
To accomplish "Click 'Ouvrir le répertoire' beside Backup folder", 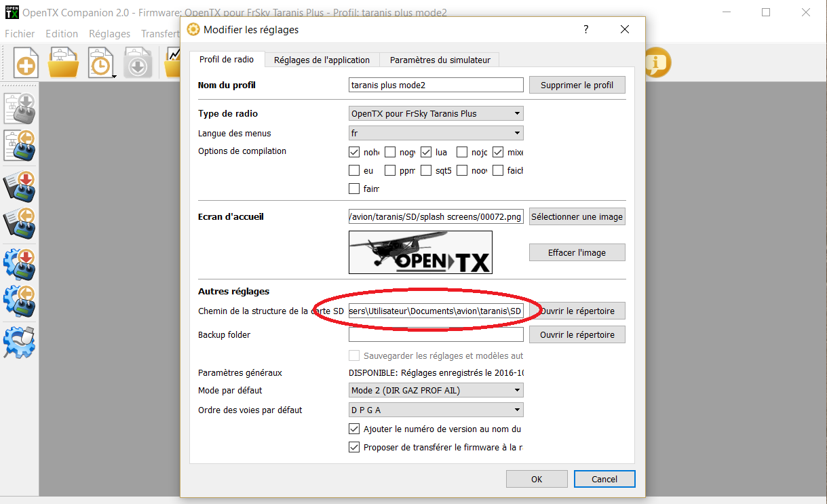I will click(x=577, y=334).
